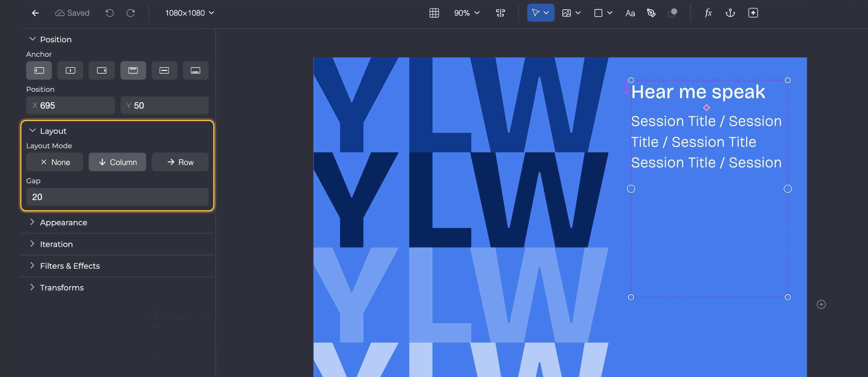Click the right-middle resize handle of selection
The image size is (868, 377).
click(787, 189)
